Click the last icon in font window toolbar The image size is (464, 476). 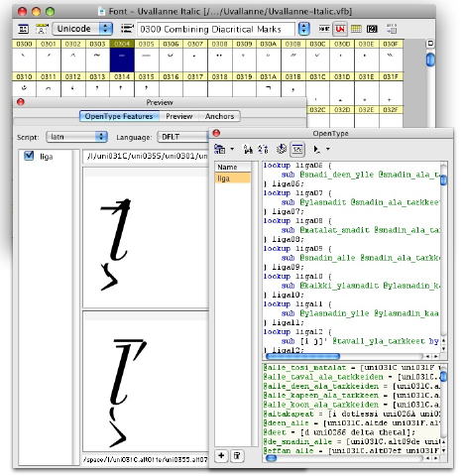point(392,29)
